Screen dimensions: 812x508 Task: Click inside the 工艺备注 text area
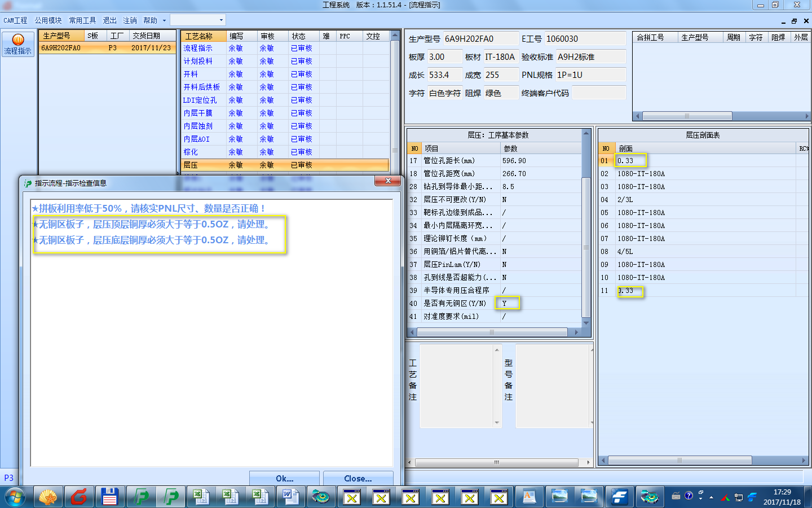pos(457,386)
